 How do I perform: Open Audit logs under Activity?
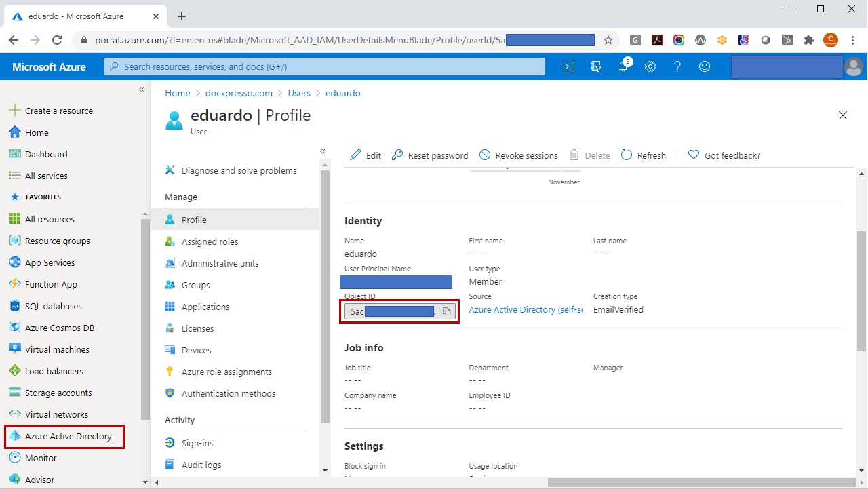pyautogui.click(x=193, y=465)
